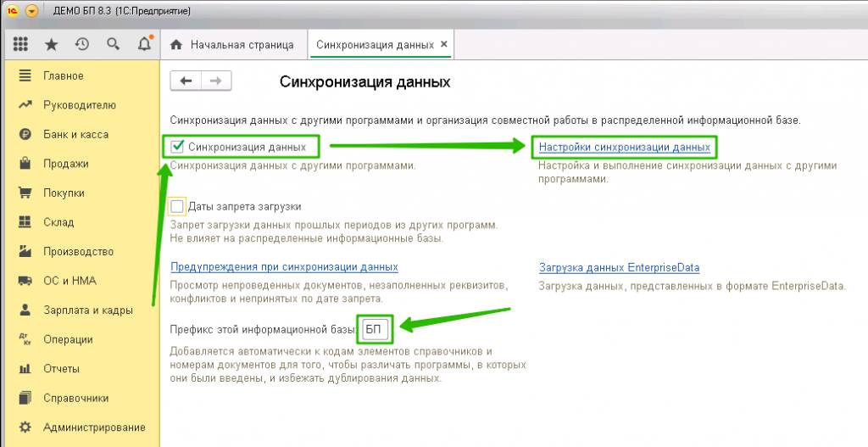Go to Администрирование section

[x=93, y=427]
